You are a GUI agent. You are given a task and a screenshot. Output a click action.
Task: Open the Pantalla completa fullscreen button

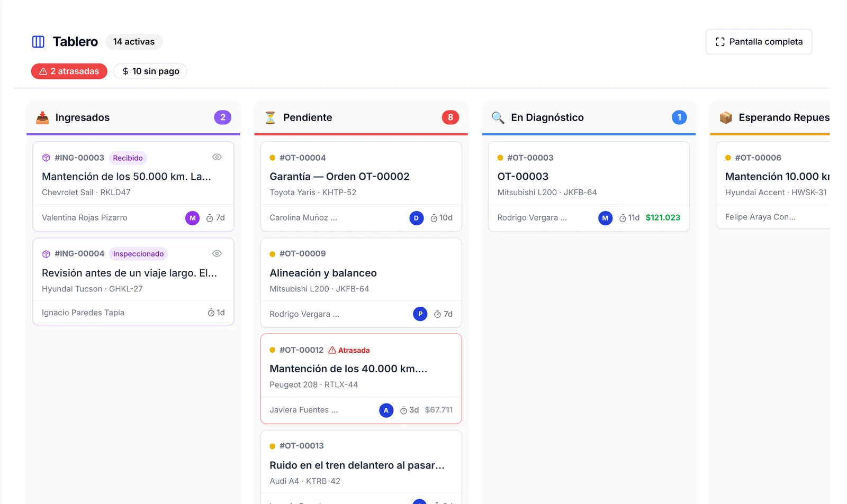[x=759, y=42]
